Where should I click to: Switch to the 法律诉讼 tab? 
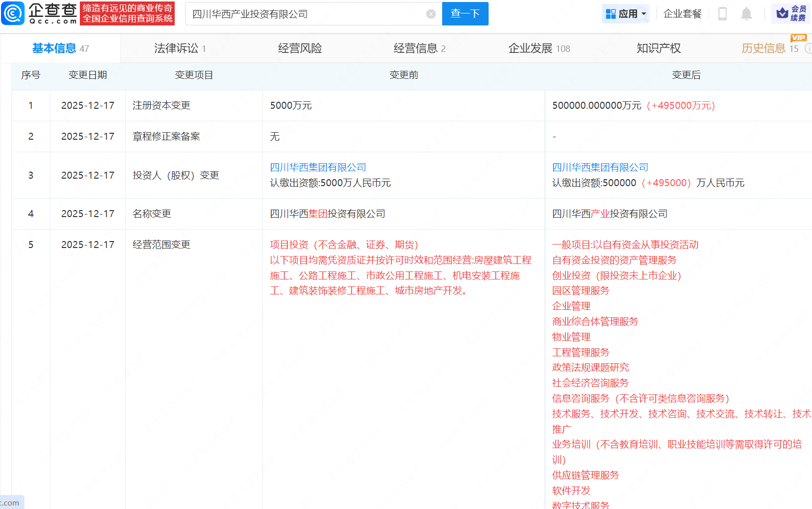pyautogui.click(x=180, y=48)
